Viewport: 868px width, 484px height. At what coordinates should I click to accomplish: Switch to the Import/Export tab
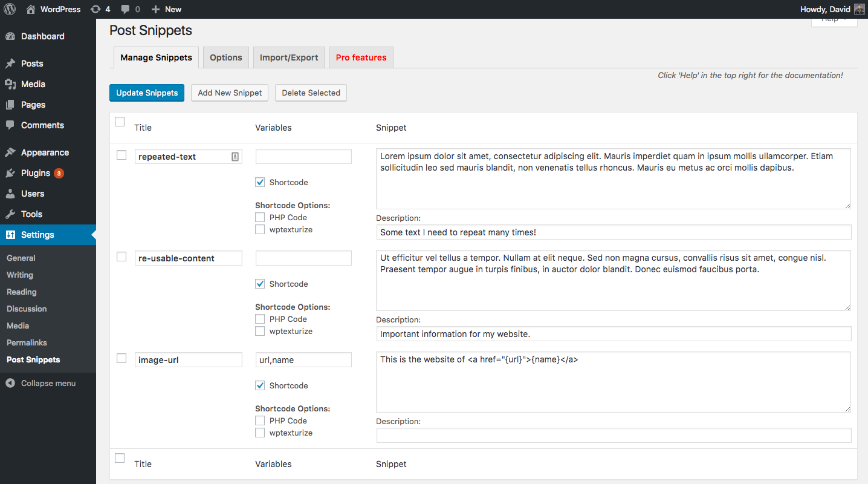pyautogui.click(x=289, y=57)
